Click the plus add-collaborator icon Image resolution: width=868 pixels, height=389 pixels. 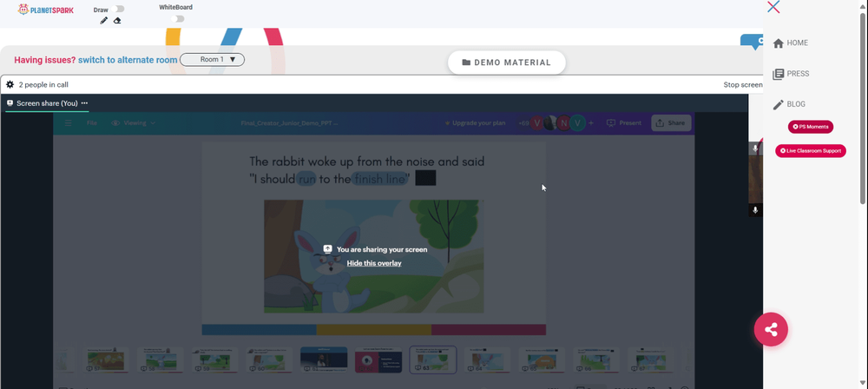(x=590, y=123)
